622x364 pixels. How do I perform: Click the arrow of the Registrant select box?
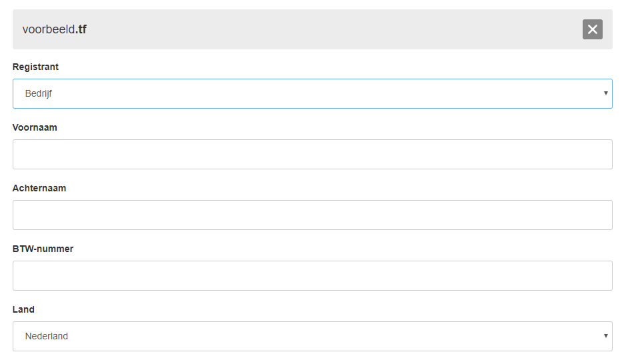tap(606, 93)
